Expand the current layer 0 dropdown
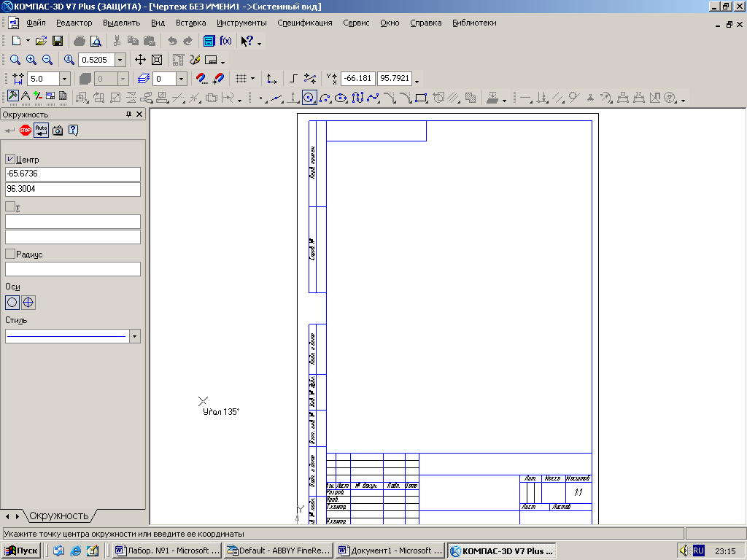 click(181, 79)
